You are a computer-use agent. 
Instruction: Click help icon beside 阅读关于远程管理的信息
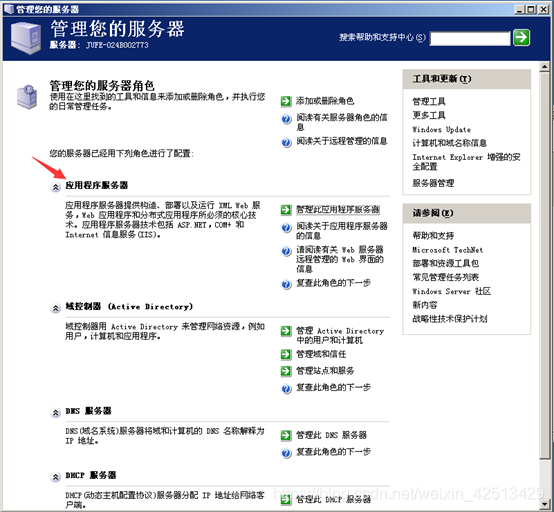pyautogui.click(x=286, y=143)
